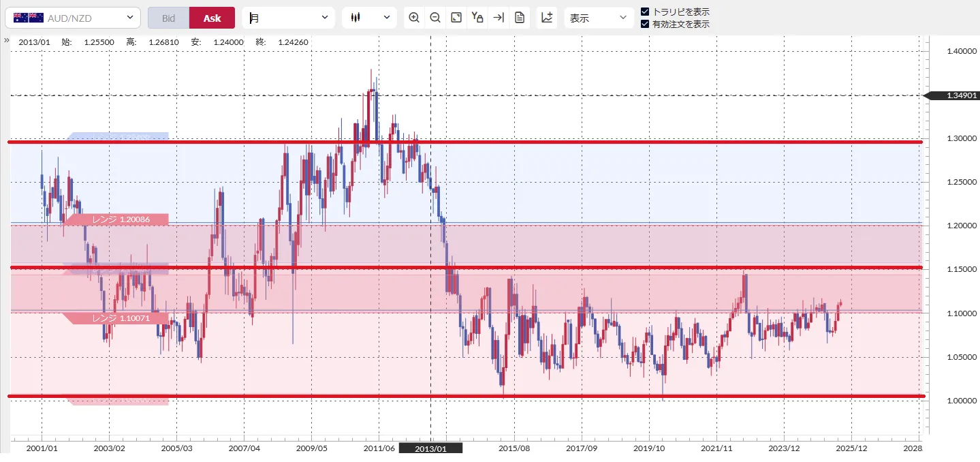Uncheck 有効注文を表示 checkbox
The height and width of the screenshot is (462, 980).
[x=646, y=24]
